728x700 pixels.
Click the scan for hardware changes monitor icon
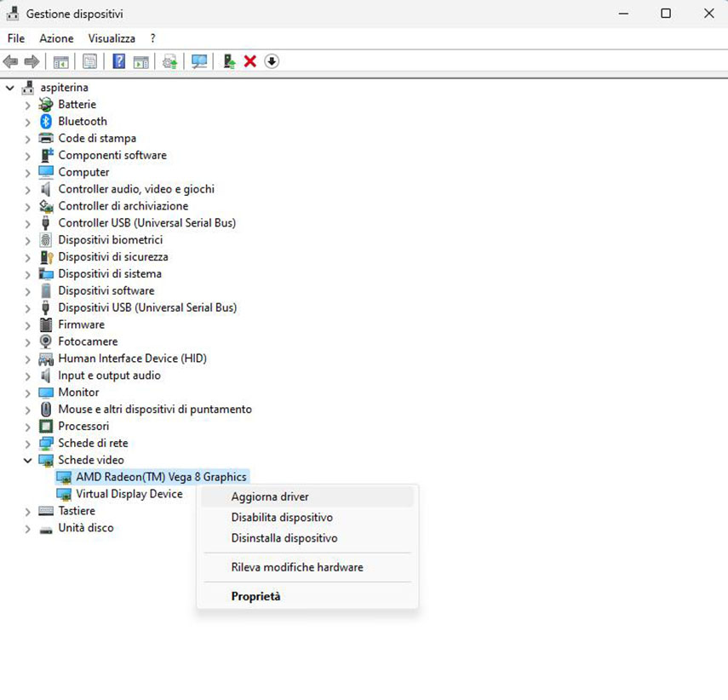pyautogui.click(x=199, y=61)
